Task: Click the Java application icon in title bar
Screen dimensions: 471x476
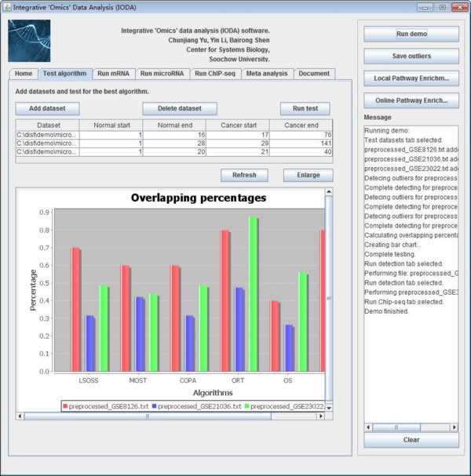Action: click(x=7, y=7)
